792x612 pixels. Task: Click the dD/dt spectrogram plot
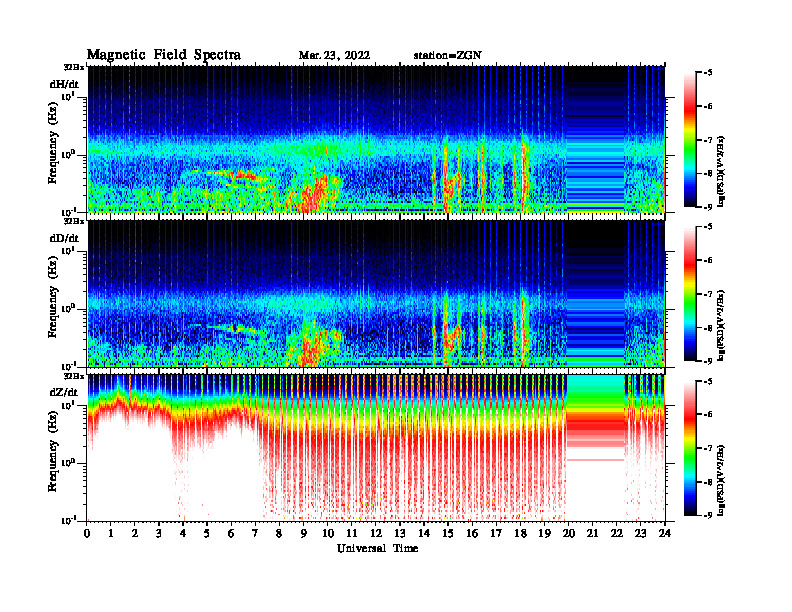pos(376,294)
